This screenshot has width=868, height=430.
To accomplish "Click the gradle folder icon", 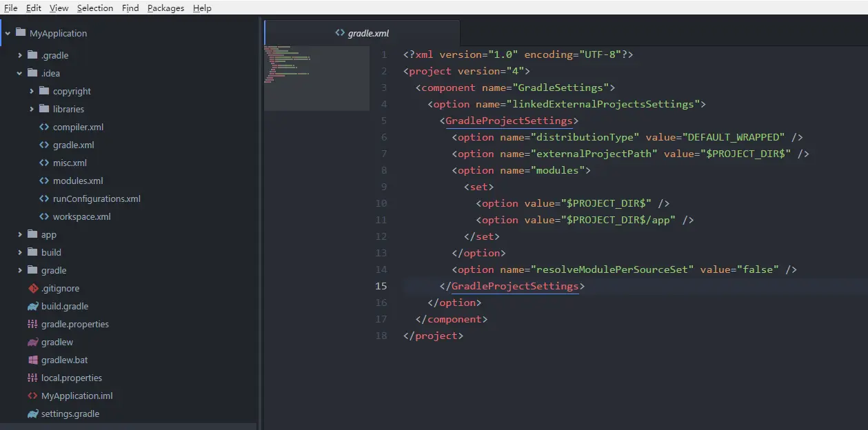I will click(32, 270).
